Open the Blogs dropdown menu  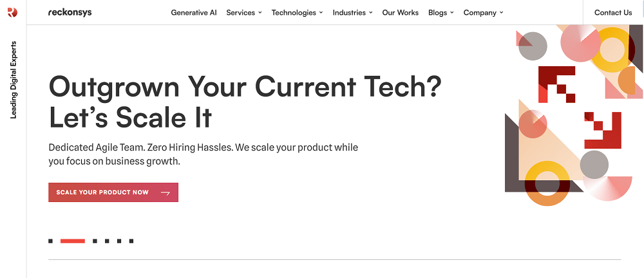(440, 12)
